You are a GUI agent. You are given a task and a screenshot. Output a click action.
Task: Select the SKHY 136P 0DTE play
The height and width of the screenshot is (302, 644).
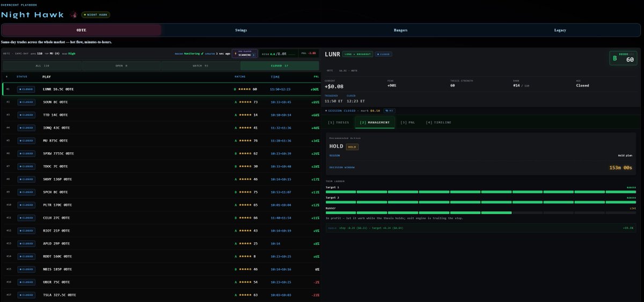pyautogui.click(x=161, y=179)
